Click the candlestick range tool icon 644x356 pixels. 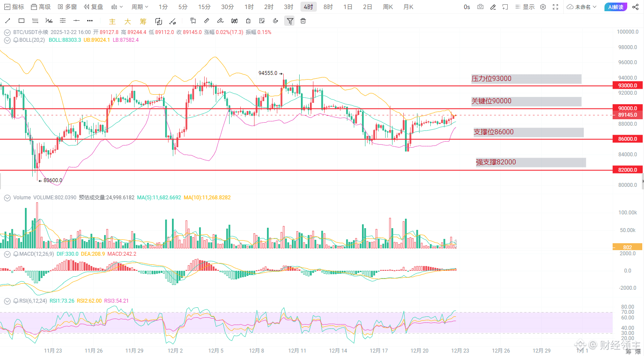(x=234, y=21)
